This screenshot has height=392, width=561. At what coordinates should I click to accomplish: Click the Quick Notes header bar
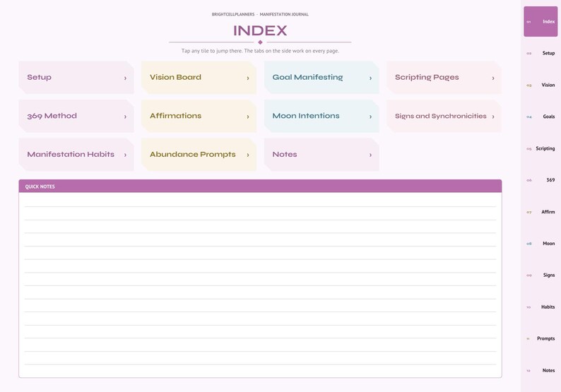260,186
